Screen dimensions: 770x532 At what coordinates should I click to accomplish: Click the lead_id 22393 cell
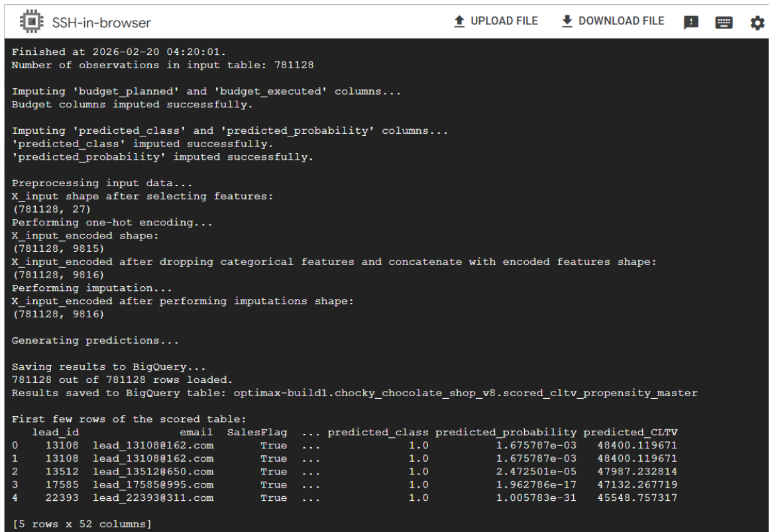click(62, 498)
